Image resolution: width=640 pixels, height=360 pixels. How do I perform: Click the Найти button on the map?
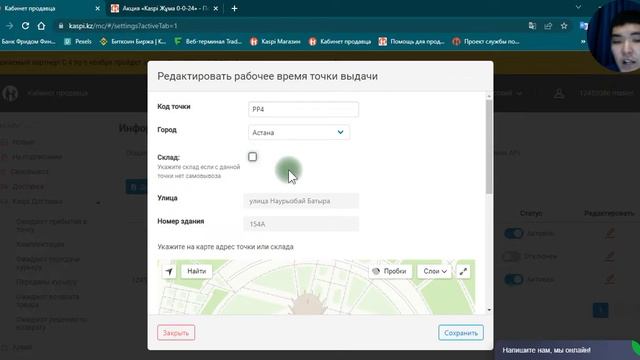click(196, 271)
